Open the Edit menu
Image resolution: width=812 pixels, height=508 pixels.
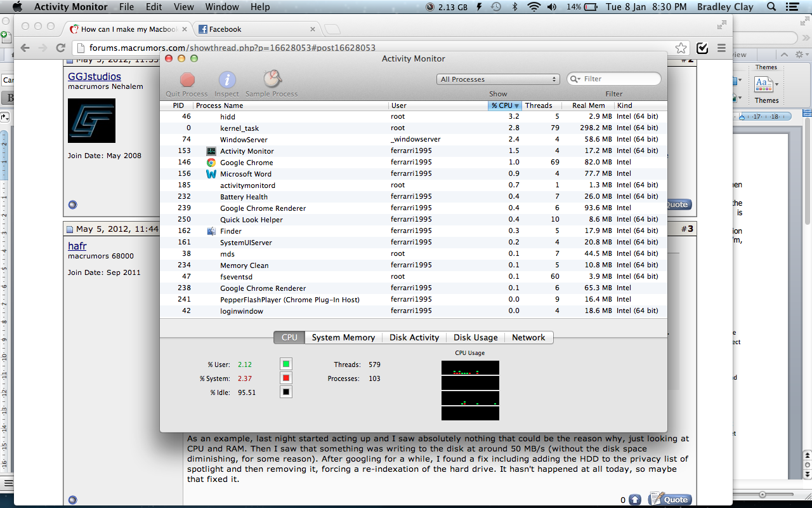point(154,7)
